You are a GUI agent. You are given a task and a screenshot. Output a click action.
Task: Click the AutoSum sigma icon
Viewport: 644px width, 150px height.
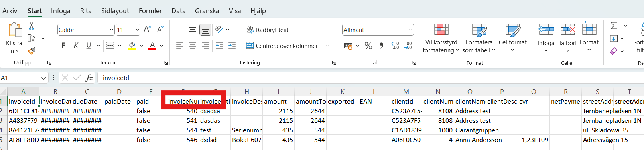pyautogui.click(x=614, y=26)
